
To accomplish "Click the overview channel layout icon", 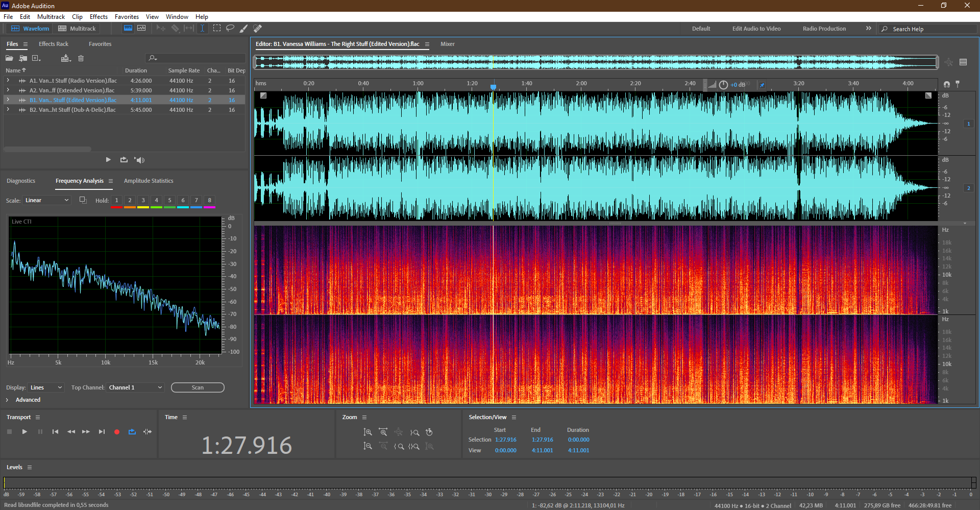I will (x=963, y=62).
